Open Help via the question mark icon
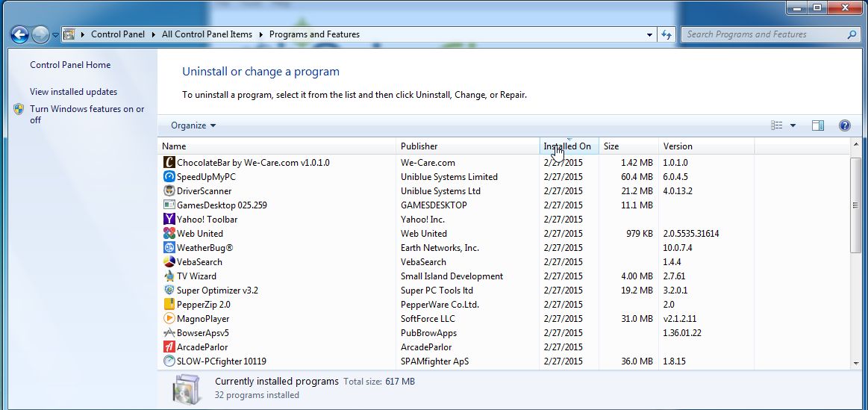 (844, 125)
